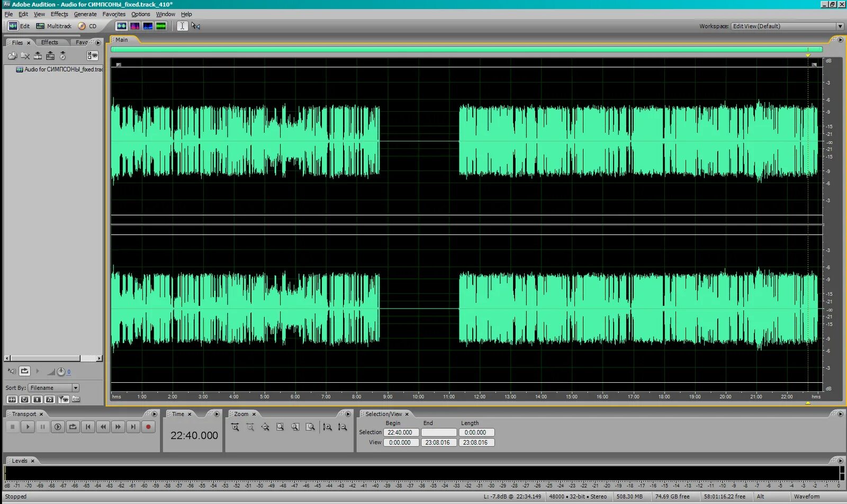Select the Main panel tab
This screenshot has height=504, width=847.
click(122, 40)
